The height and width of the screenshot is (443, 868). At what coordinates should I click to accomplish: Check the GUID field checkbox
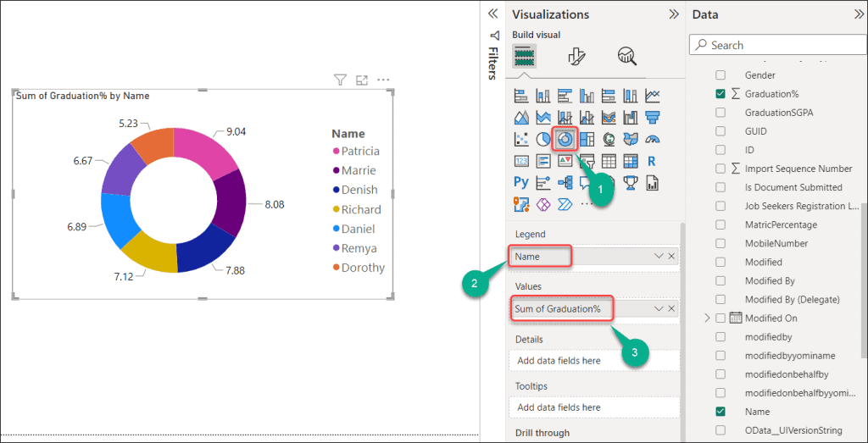click(721, 131)
